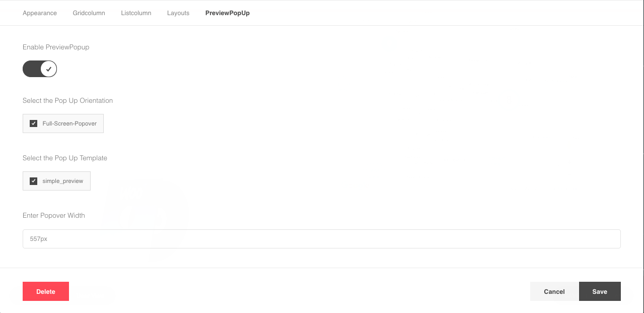Viewport: 644px width, 313px height.
Task: Click the Enable PreviewPopup label
Action: pos(56,47)
